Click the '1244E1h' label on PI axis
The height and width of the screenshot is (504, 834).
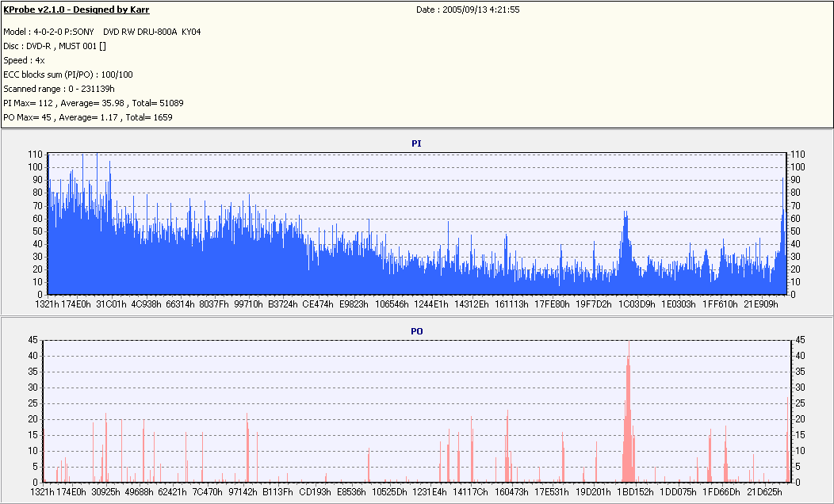pos(430,304)
